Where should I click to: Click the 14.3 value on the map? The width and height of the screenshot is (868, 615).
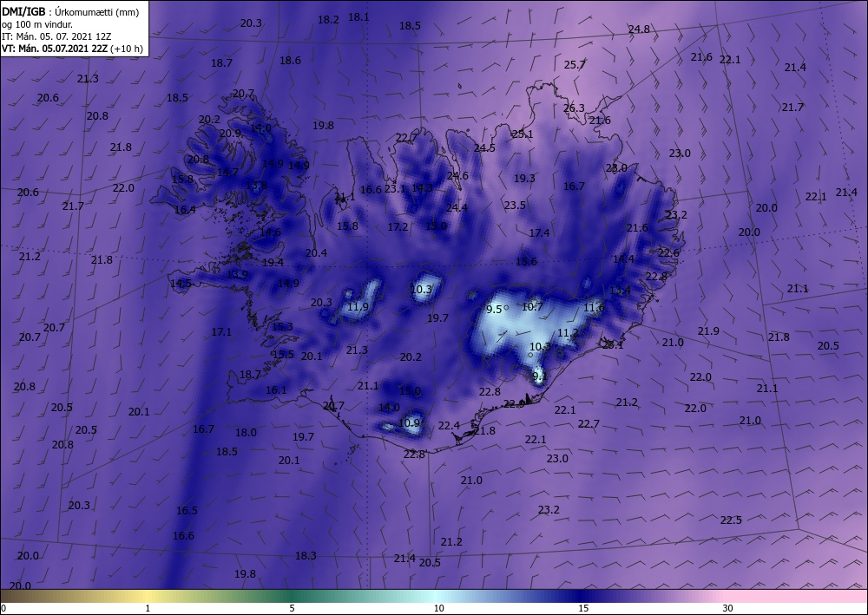[423, 187]
